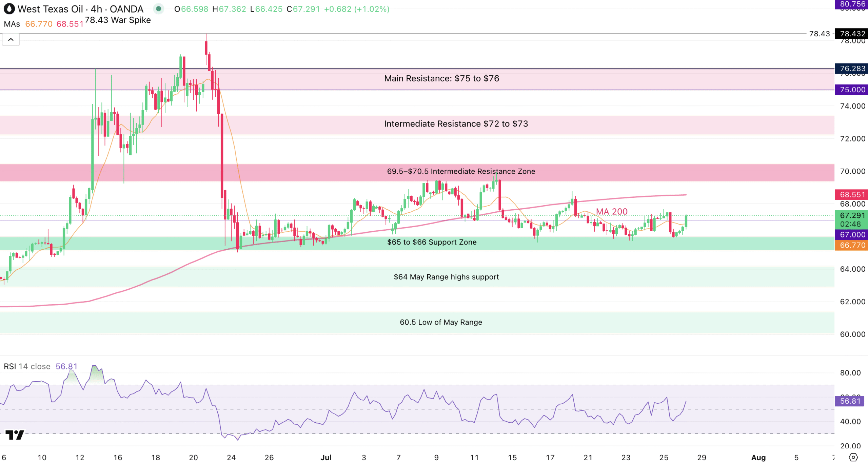868x462 pixels.
Task: Click the TradingView logo watermark
Action: pyautogui.click(x=15, y=435)
